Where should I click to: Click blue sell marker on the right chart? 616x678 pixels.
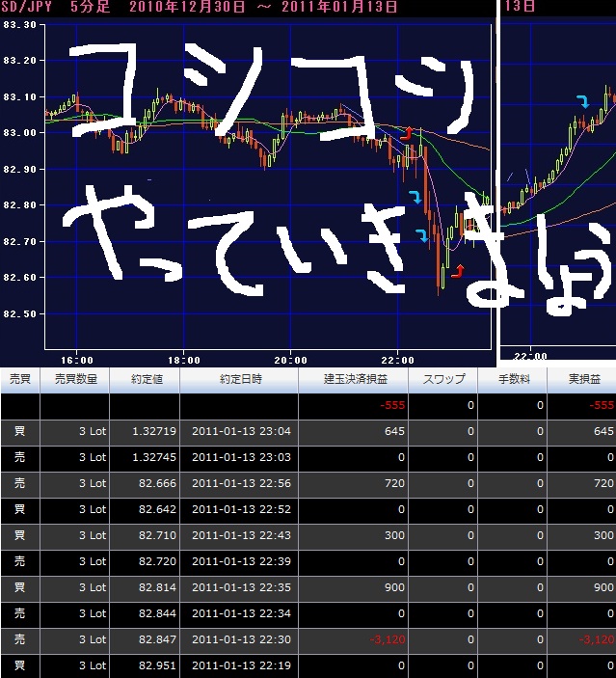point(583,102)
